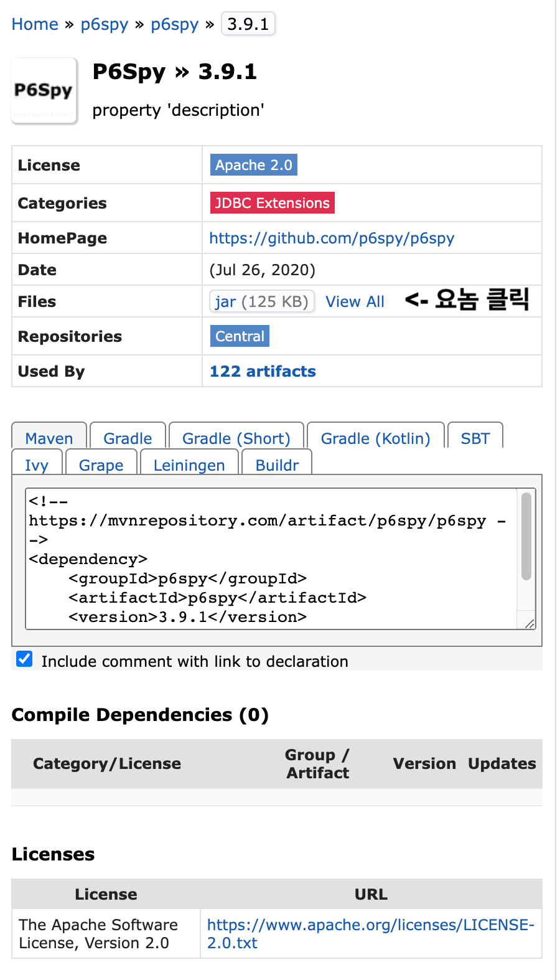Click the P6Spy logo thumbnail

point(44,91)
